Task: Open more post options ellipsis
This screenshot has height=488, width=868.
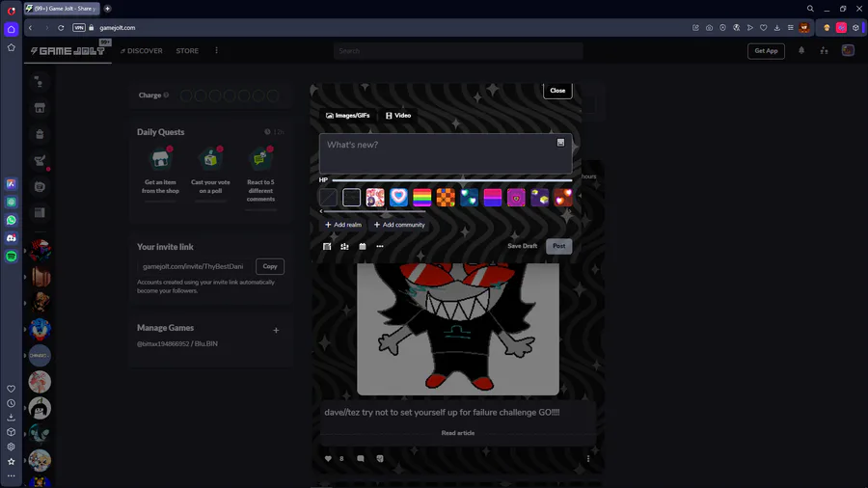Action: tap(380, 246)
